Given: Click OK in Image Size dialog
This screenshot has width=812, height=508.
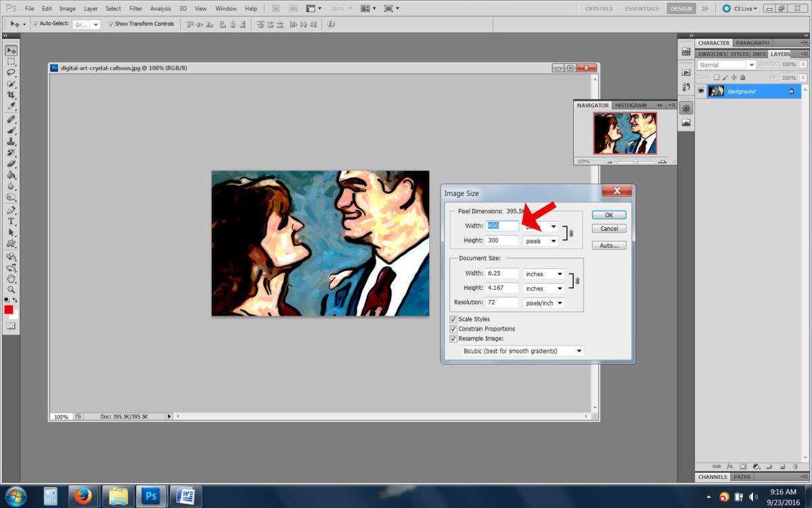Looking at the screenshot, I should point(609,215).
